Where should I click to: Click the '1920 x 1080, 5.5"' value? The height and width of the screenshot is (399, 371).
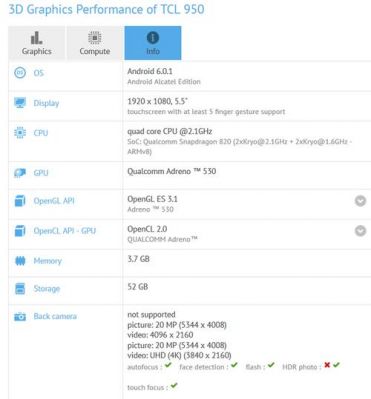pos(157,101)
